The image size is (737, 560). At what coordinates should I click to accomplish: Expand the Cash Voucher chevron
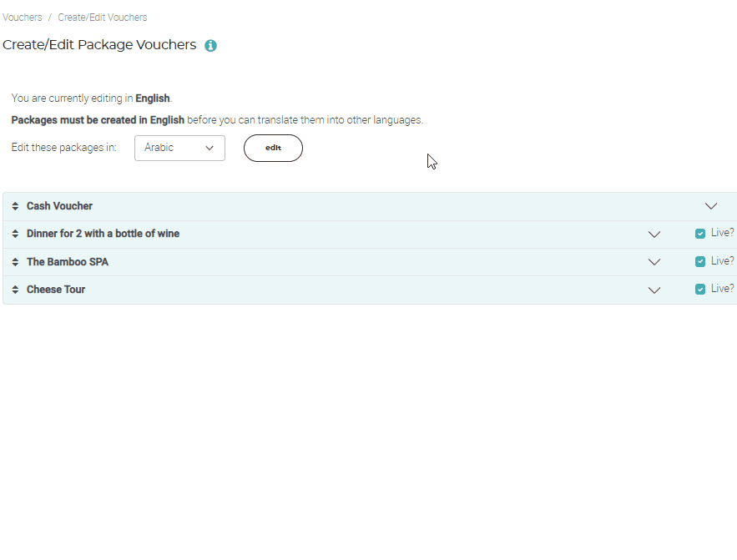pos(711,206)
